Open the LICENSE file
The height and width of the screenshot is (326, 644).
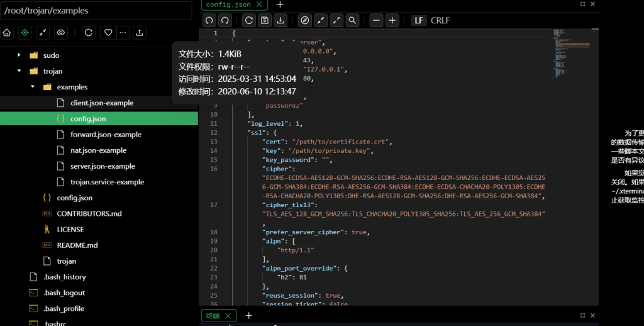(x=99, y=229)
